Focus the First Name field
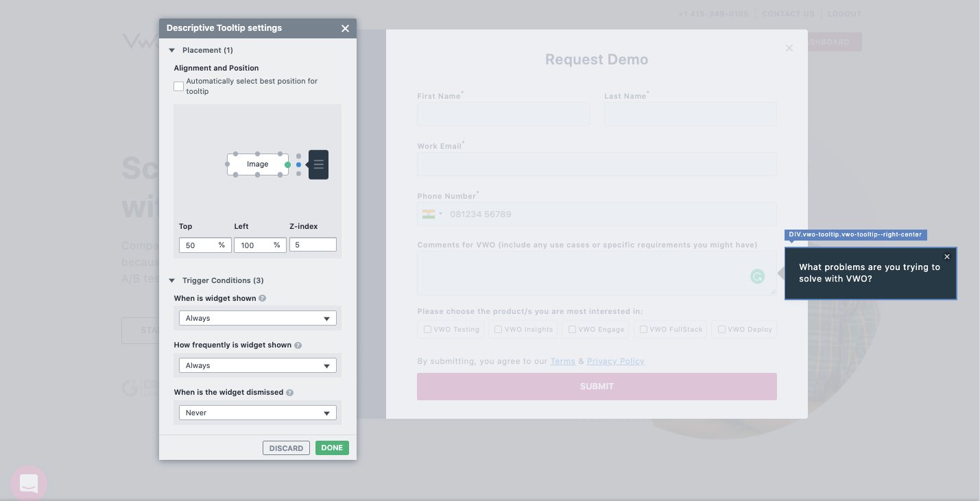 (503, 114)
